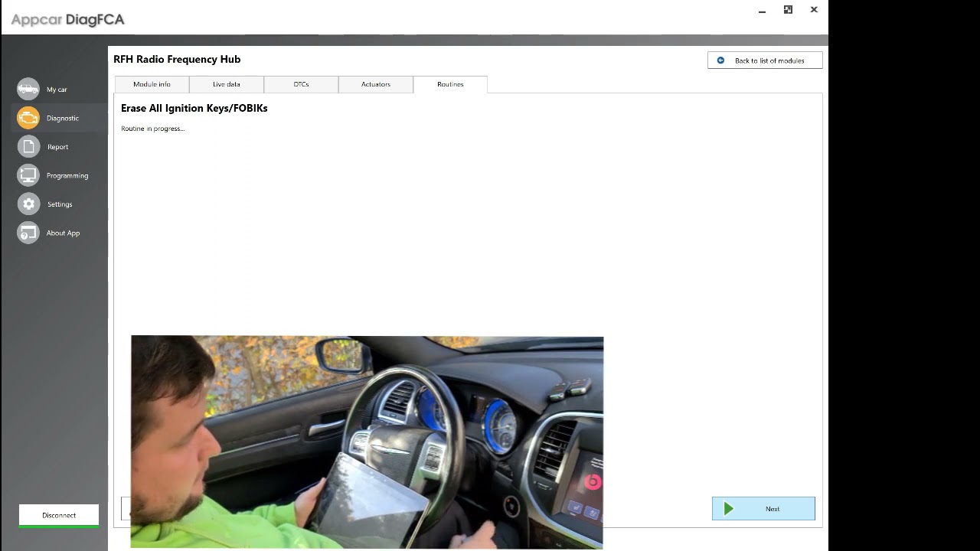Image resolution: width=980 pixels, height=551 pixels.
Task: Go back to list of modules
Action: coord(765,60)
